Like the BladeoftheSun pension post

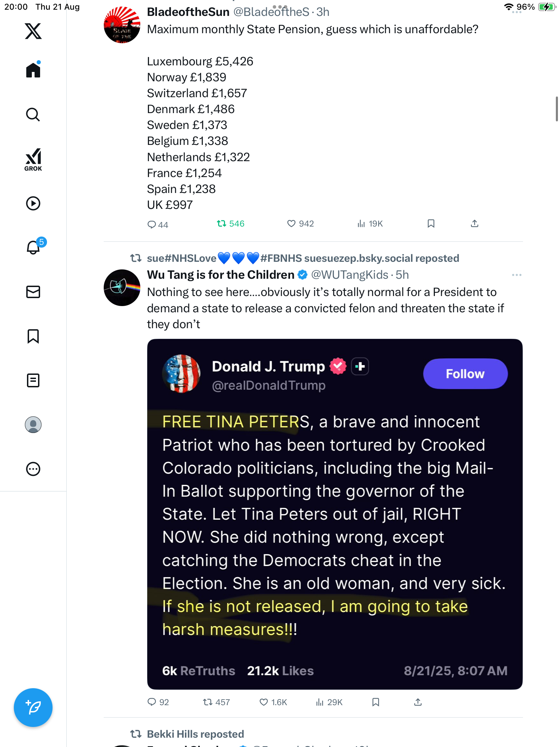[x=300, y=224]
